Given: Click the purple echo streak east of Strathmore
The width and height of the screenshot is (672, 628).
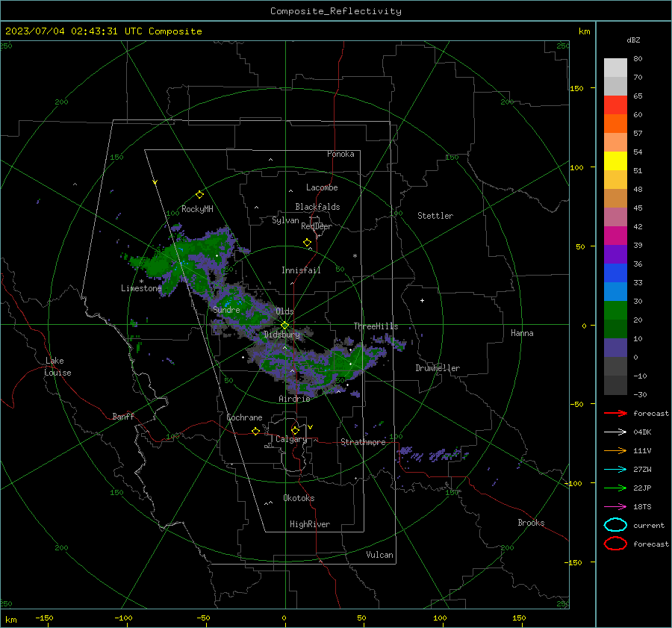Looking at the screenshot, I should pyautogui.click(x=433, y=454).
